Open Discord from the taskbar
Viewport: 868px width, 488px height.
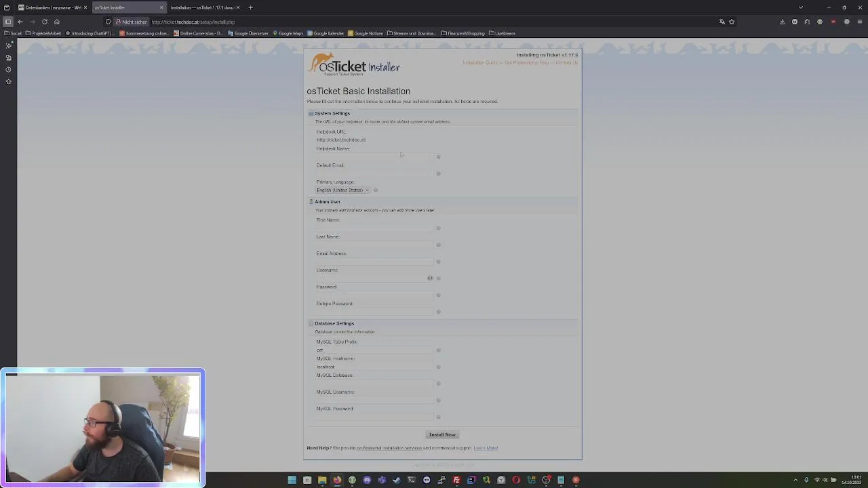[367, 480]
